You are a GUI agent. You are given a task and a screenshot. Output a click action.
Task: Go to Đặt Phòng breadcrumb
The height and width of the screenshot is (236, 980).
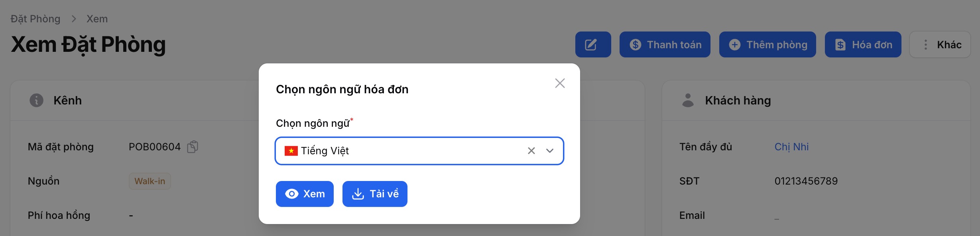point(35,19)
